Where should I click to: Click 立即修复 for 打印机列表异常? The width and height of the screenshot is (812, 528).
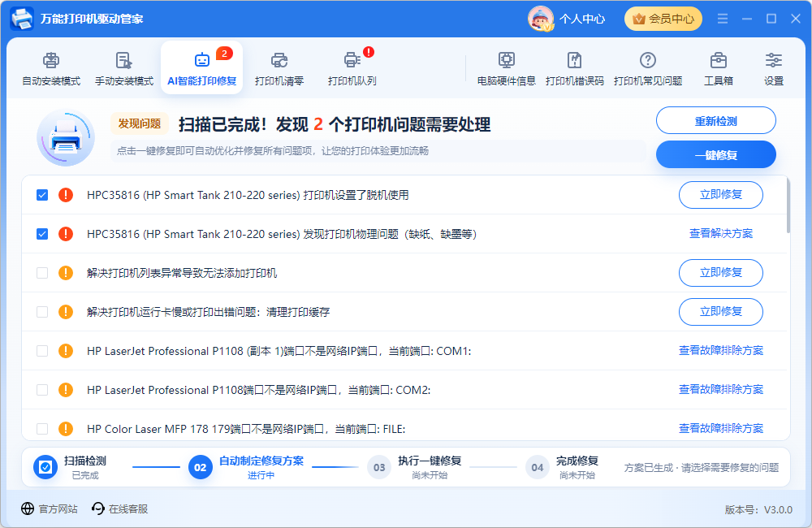tap(720, 273)
